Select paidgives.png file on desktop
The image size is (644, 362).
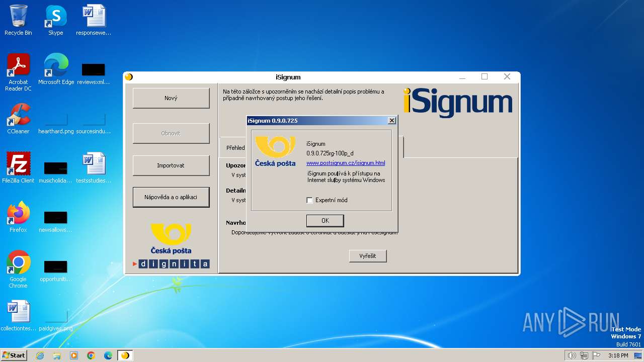56,321
